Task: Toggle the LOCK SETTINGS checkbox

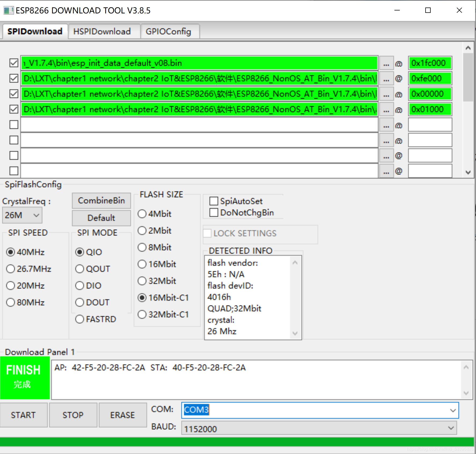Action: coord(207,233)
